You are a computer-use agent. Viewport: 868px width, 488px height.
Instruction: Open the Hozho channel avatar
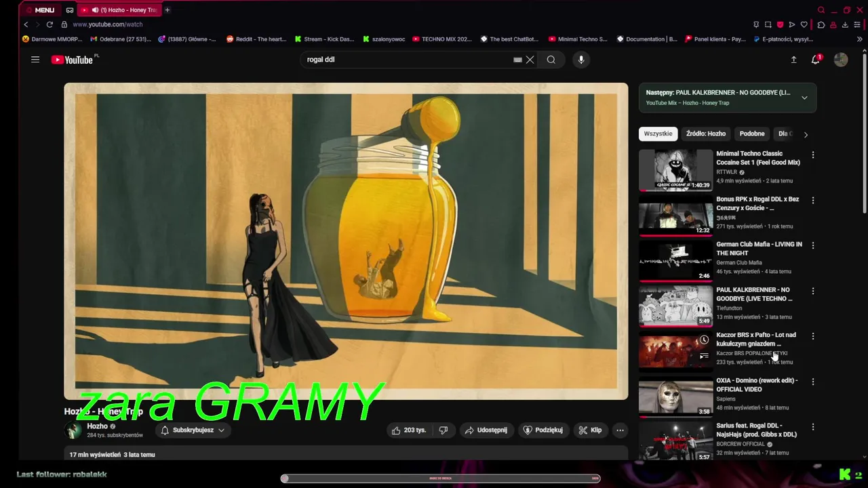(x=73, y=430)
